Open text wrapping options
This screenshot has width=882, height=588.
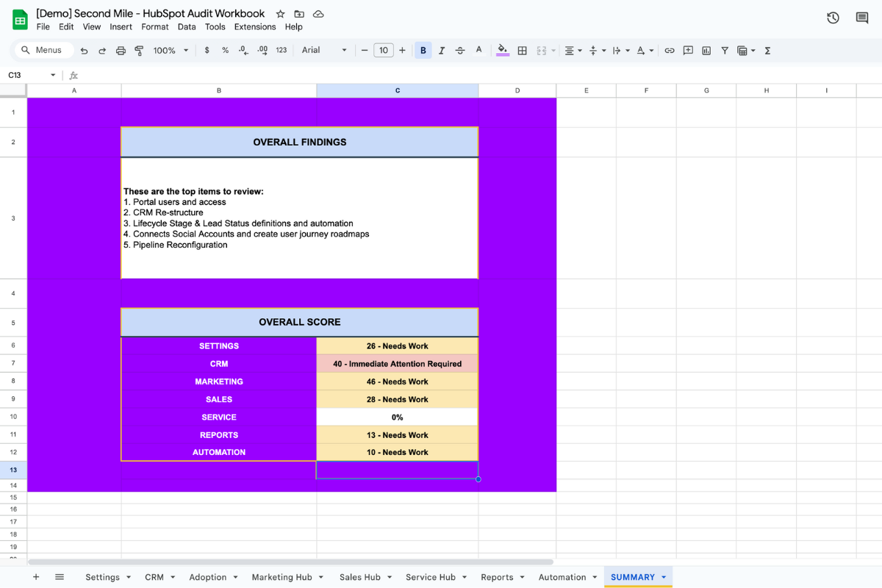pyautogui.click(x=620, y=51)
